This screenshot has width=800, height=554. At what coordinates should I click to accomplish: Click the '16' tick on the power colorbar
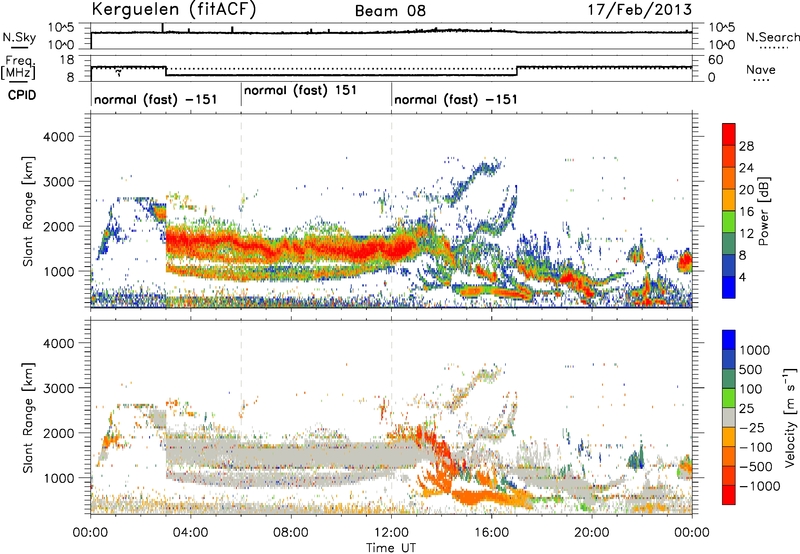[746, 211]
